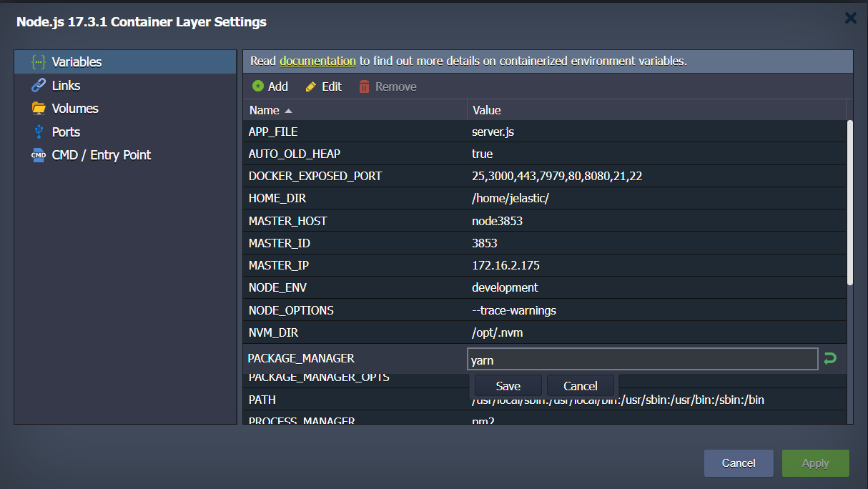Open the Ports section
This screenshot has height=489, width=868.
click(67, 132)
